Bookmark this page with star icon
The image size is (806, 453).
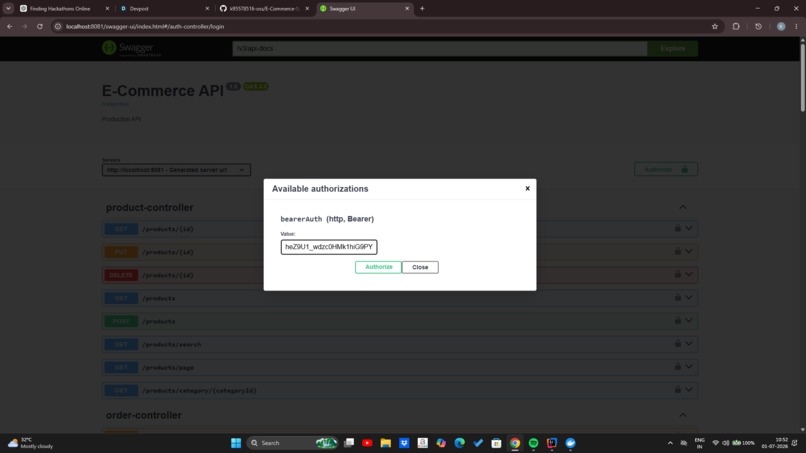click(715, 26)
